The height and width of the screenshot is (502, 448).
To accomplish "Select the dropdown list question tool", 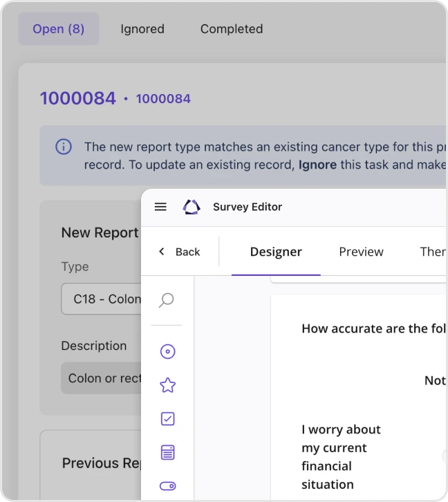I will tap(167, 452).
